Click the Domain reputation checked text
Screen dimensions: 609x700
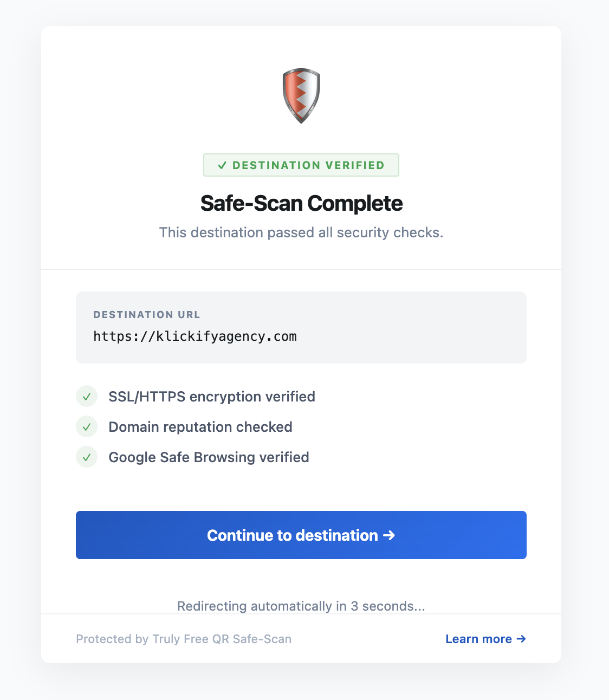pos(200,427)
